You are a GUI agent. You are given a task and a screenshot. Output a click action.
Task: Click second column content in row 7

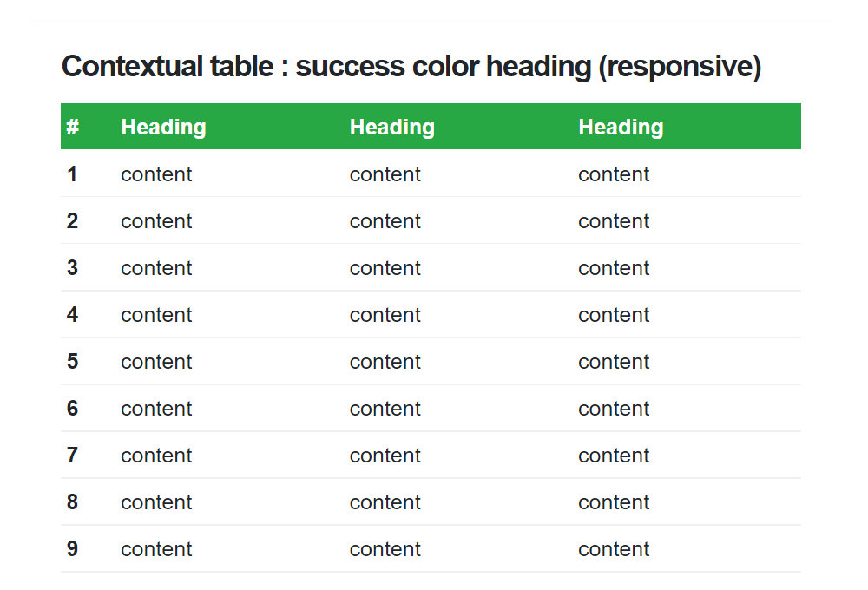click(385, 456)
